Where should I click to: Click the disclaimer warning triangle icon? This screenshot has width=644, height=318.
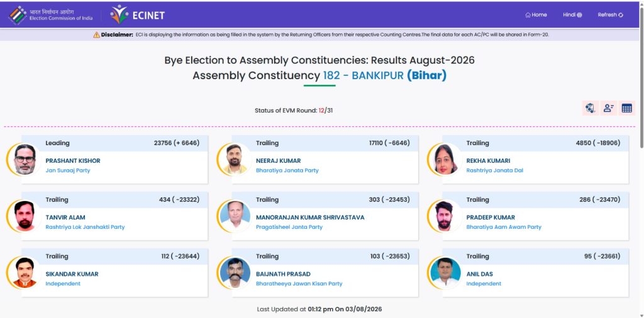coord(96,35)
